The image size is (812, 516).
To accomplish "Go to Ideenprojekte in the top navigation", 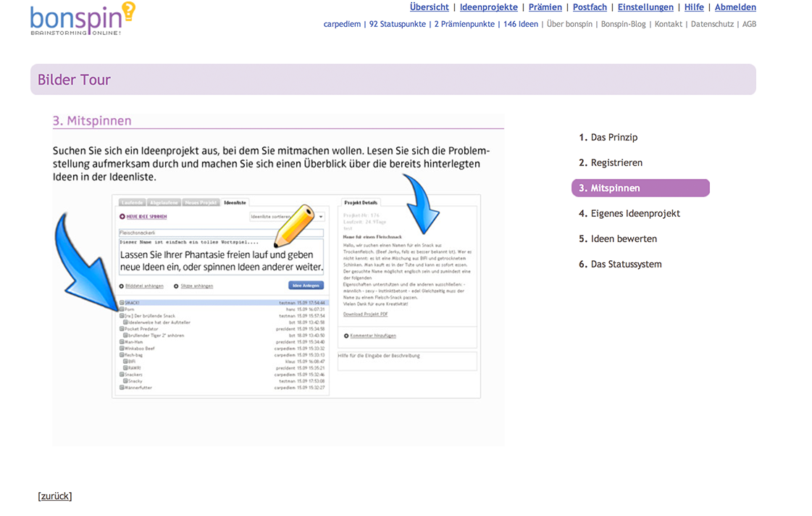I will click(488, 7).
